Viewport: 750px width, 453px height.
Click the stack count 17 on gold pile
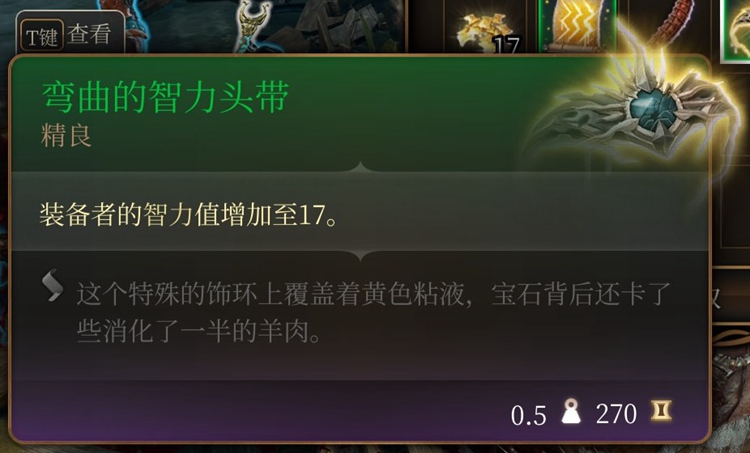click(x=506, y=45)
